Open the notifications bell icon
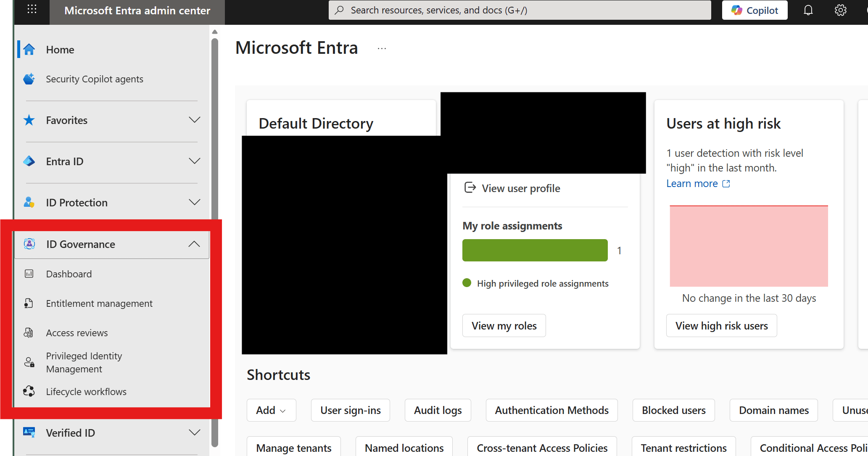Image resolution: width=868 pixels, height=456 pixels. click(808, 10)
